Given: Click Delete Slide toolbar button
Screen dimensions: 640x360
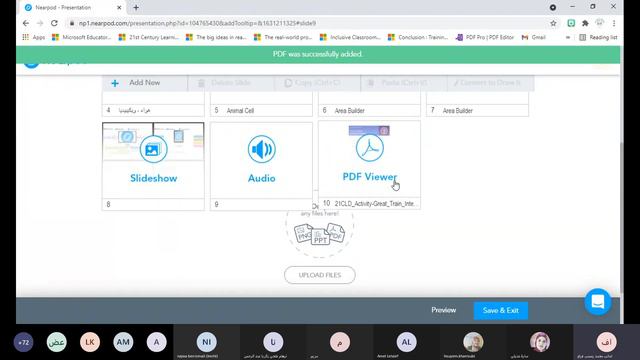Looking at the screenshot, I should click(x=231, y=83).
